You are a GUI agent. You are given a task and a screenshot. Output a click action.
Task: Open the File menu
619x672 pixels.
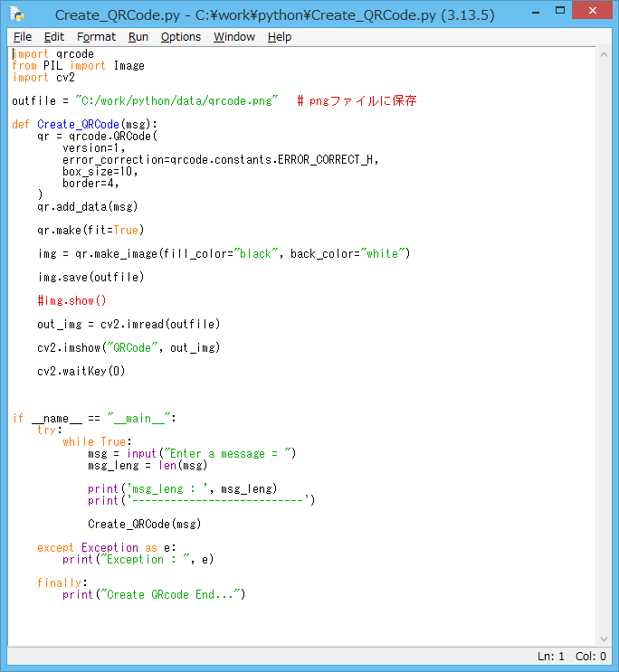point(23,36)
